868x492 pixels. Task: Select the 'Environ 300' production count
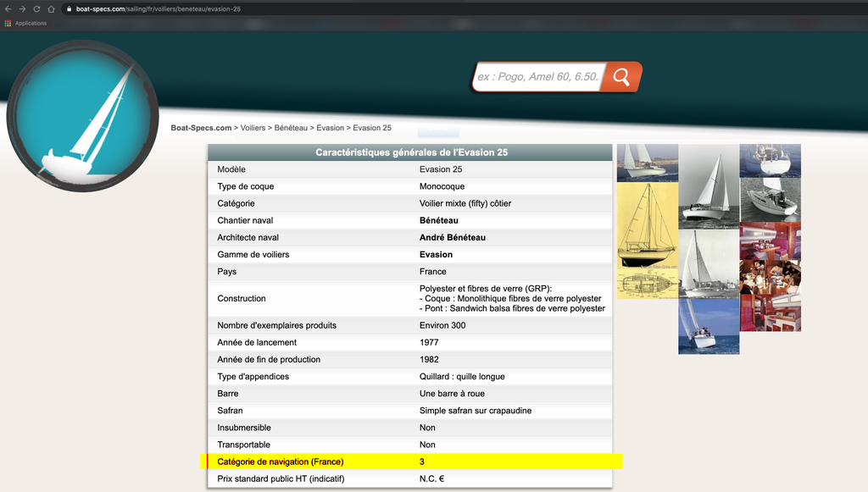(442, 326)
